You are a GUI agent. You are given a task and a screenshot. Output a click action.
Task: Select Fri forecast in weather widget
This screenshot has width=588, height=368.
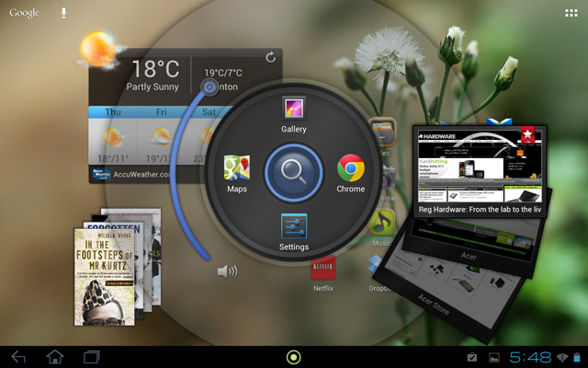coord(162,135)
